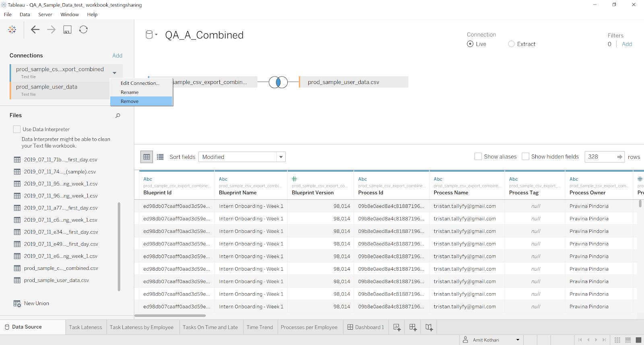Open the Window menu

click(x=70, y=14)
